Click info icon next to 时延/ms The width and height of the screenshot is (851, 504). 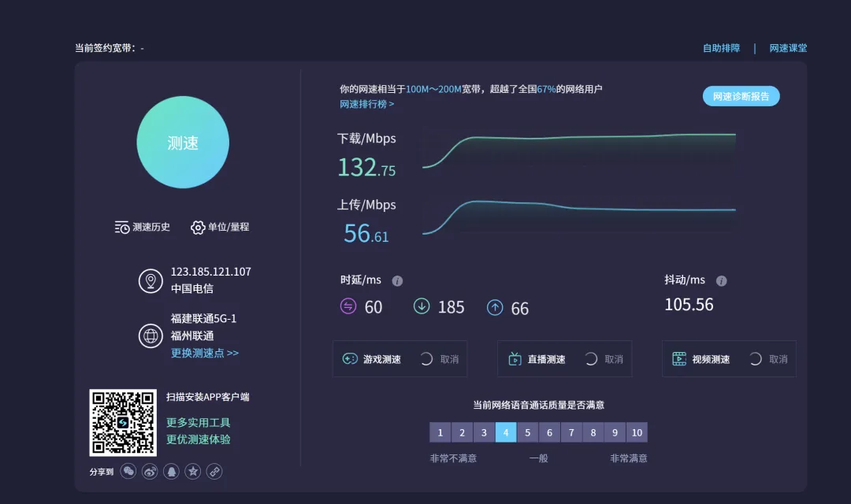[x=397, y=281]
